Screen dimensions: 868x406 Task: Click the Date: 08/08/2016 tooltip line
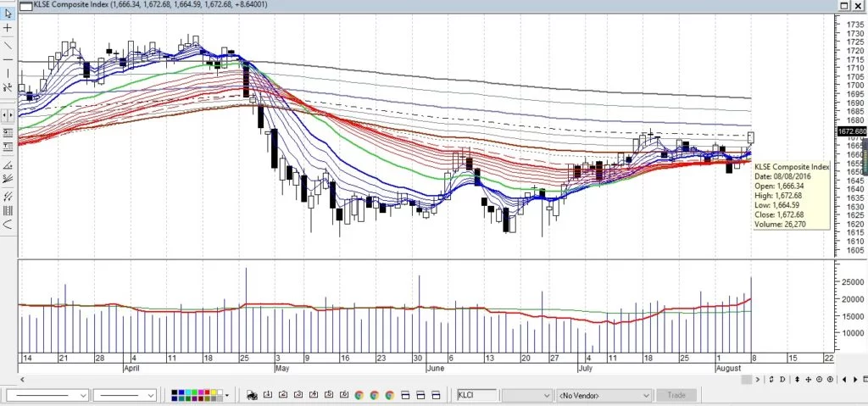[782, 176]
